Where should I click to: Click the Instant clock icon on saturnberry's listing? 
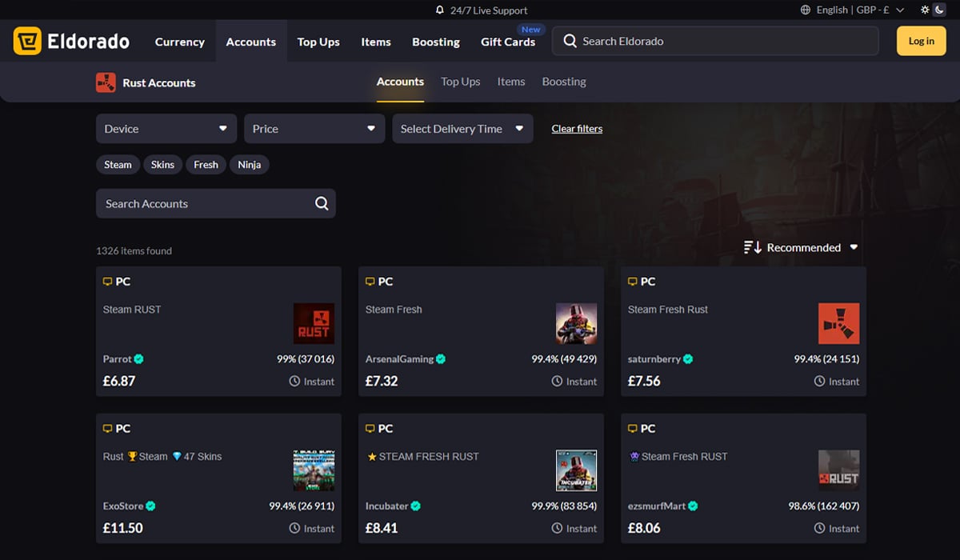818,382
